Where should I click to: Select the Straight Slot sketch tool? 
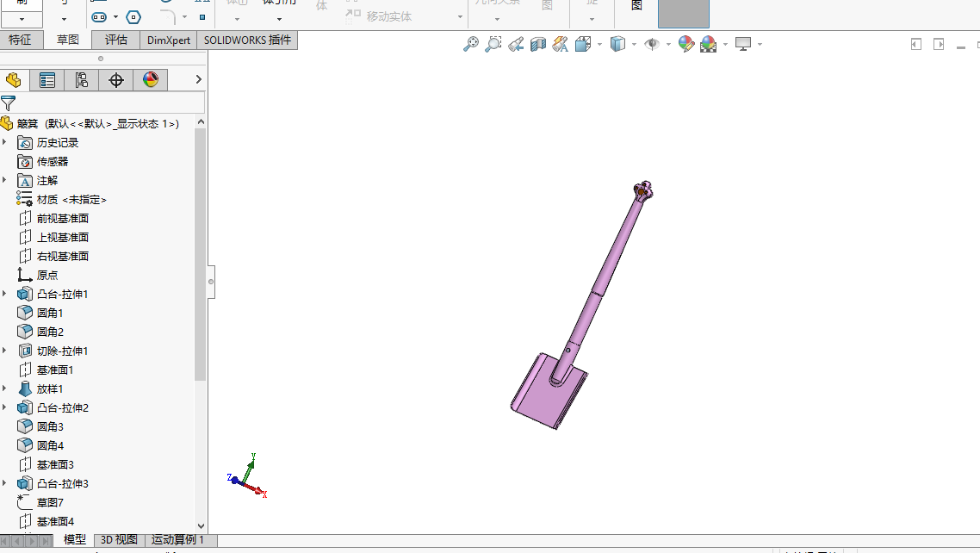tap(99, 17)
